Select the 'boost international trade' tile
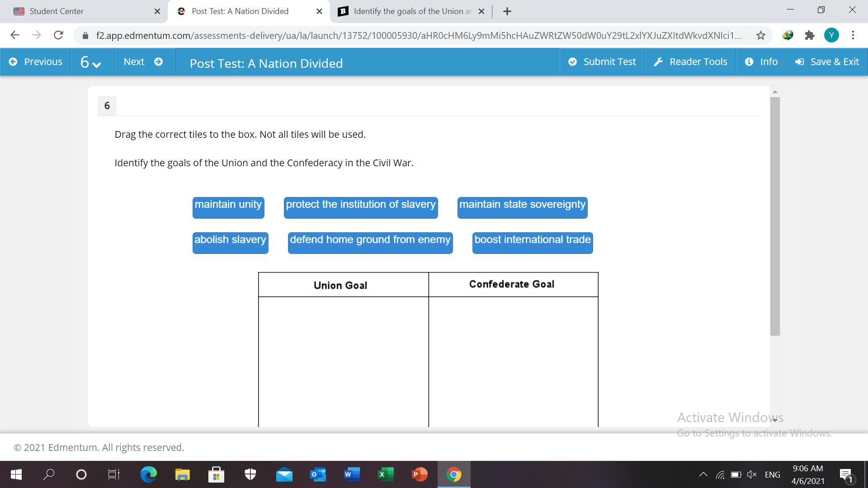The image size is (868, 488). pyautogui.click(x=532, y=242)
